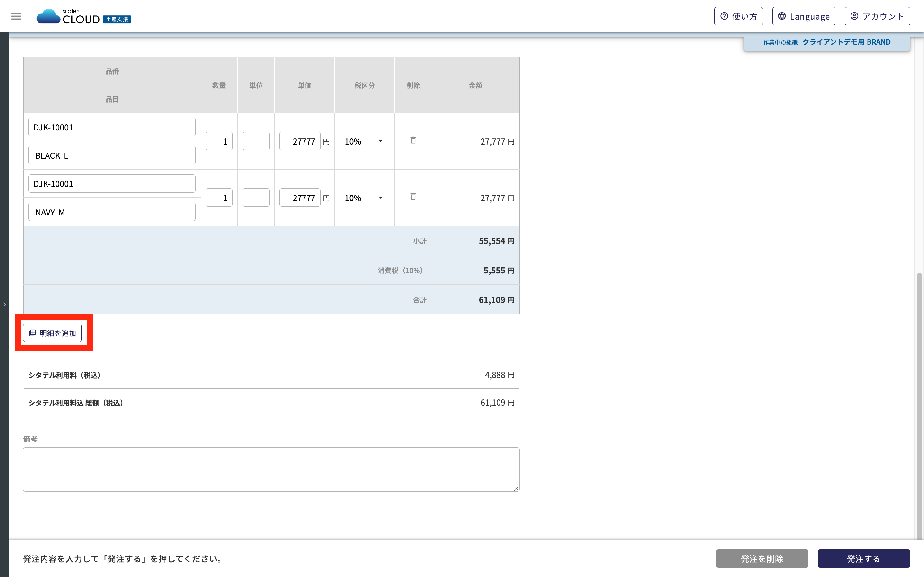Click the NAVY M item name field
924x577 pixels.
pyautogui.click(x=112, y=212)
